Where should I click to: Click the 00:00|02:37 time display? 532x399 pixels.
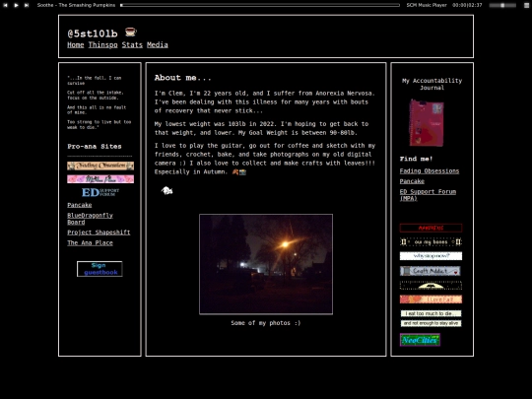point(467,5)
